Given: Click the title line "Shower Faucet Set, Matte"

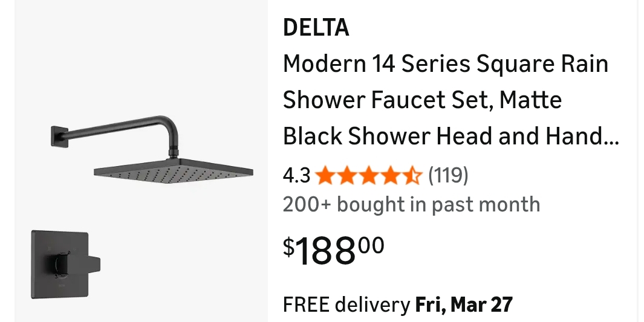Looking at the screenshot, I should pos(422,100).
